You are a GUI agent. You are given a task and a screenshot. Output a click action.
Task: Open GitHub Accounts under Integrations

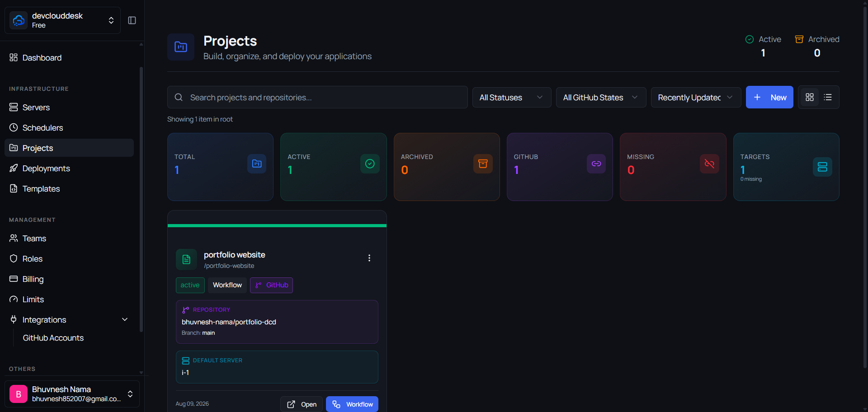[x=53, y=338]
